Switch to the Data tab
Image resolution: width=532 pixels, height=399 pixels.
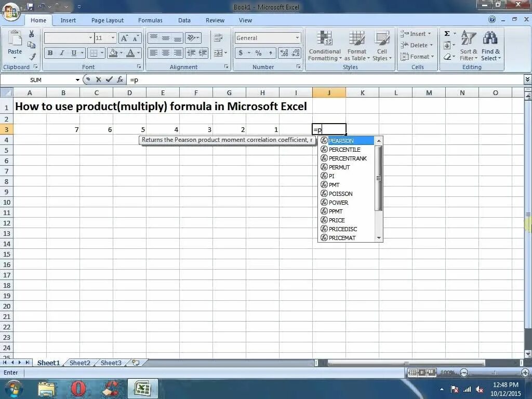click(184, 20)
